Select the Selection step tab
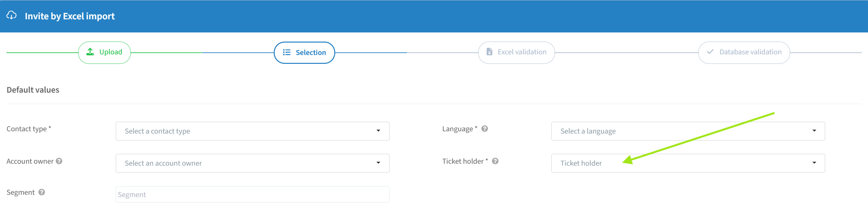Viewport: 868px width, 219px height. point(304,52)
